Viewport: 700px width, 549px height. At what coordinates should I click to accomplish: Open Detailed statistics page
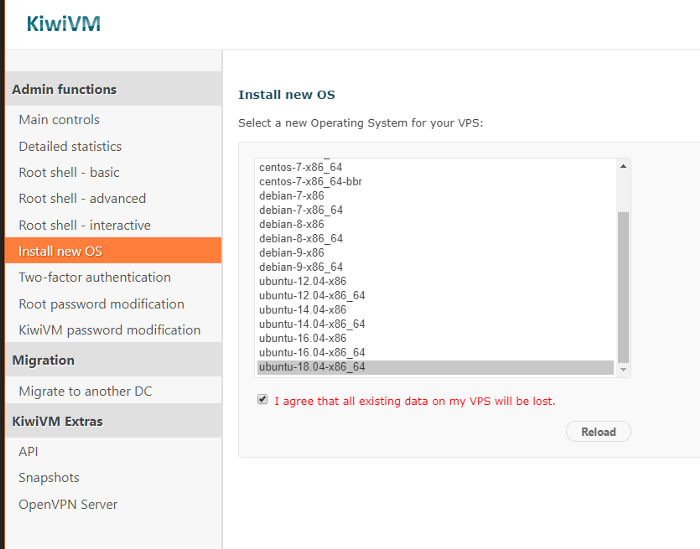coord(70,146)
